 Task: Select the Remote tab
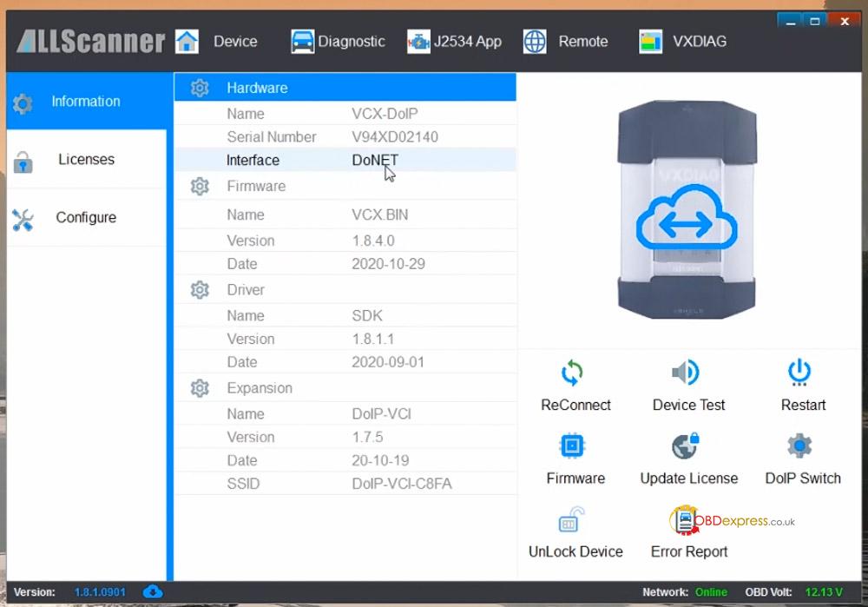565,41
